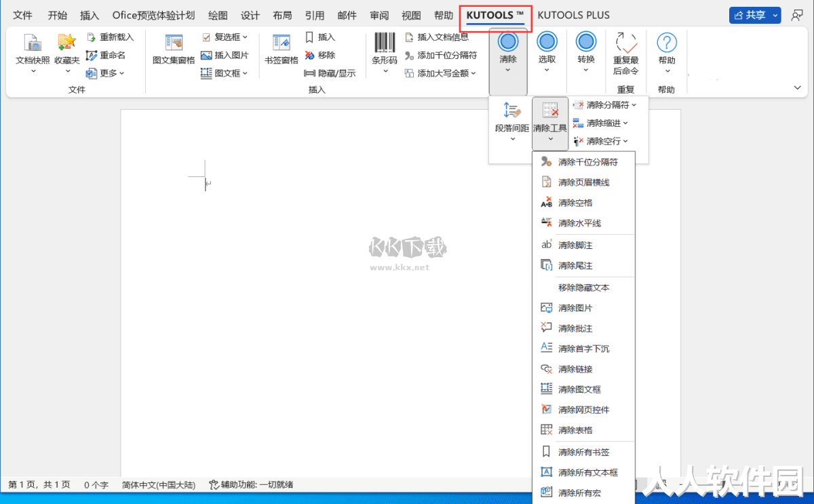Screen dimensions: 814x504
Task: Open the Office预览体验计划 tab
Action: (x=154, y=15)
